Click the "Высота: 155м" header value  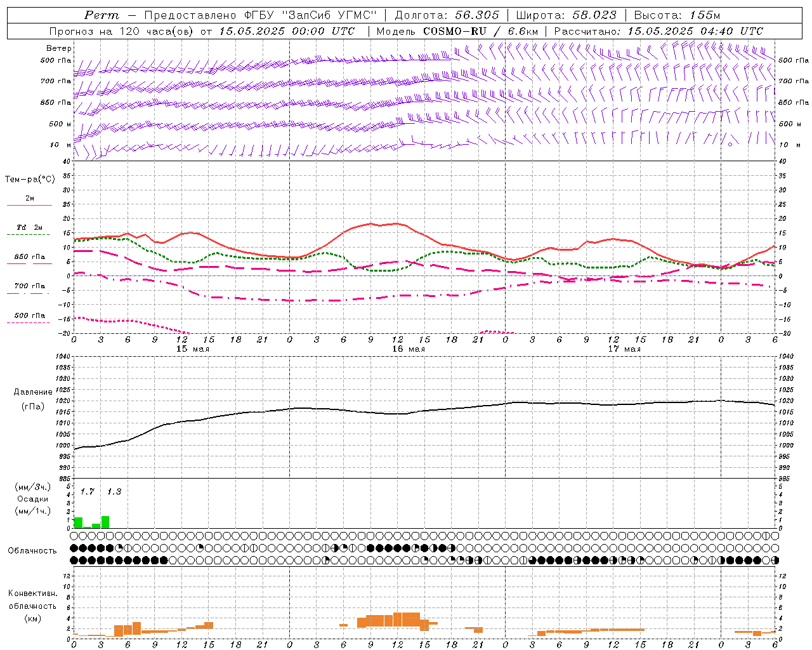(676, 15)
